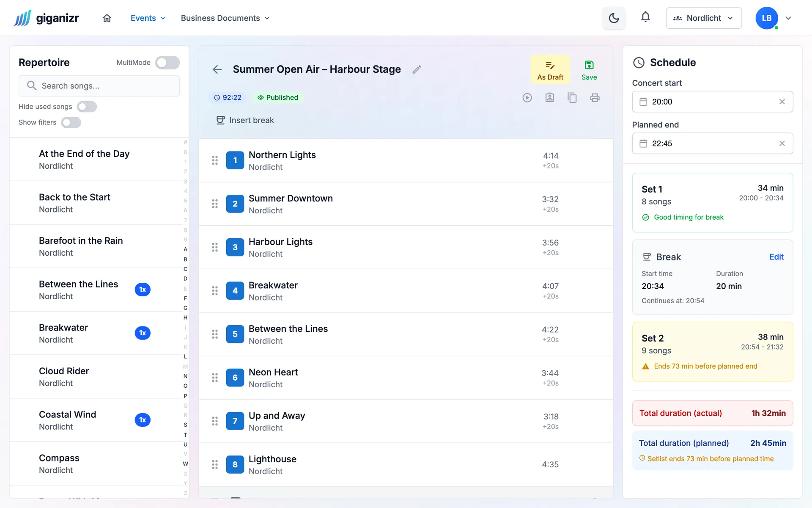Start setlist playback icon

[x=527, y=98]
